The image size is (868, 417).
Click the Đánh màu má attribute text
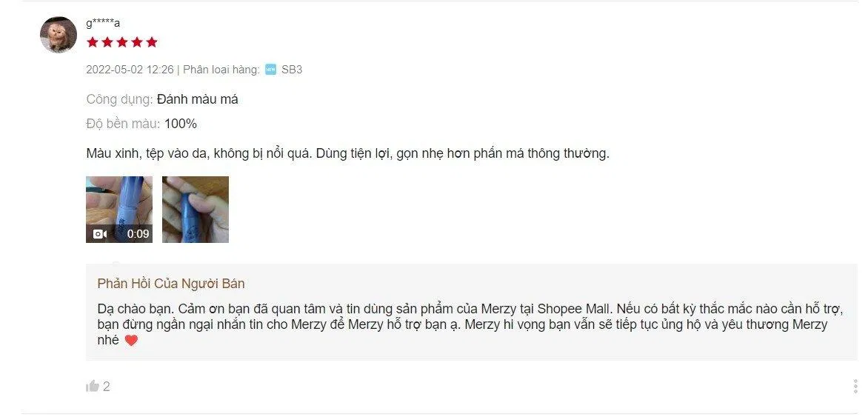[198, 100]
